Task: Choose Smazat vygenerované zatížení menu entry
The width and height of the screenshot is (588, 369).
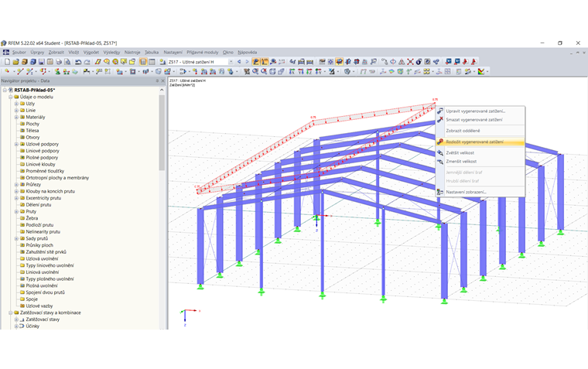Action: [x=480, y=120]
